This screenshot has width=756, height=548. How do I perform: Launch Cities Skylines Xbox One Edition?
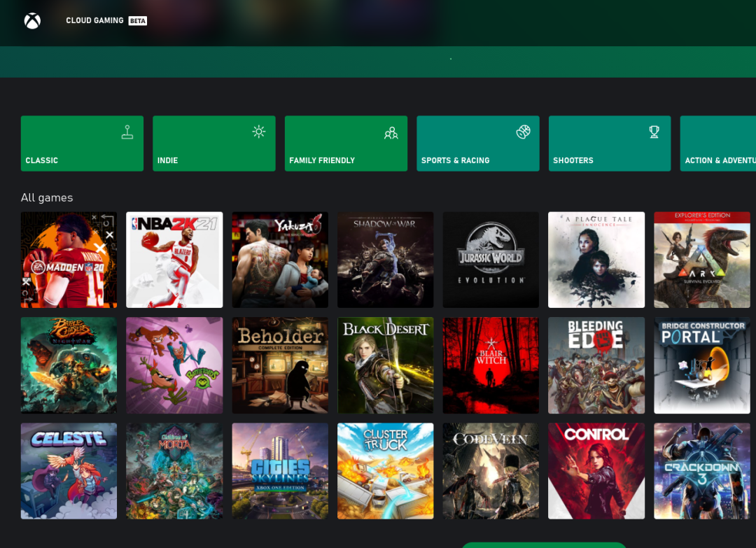280,470
